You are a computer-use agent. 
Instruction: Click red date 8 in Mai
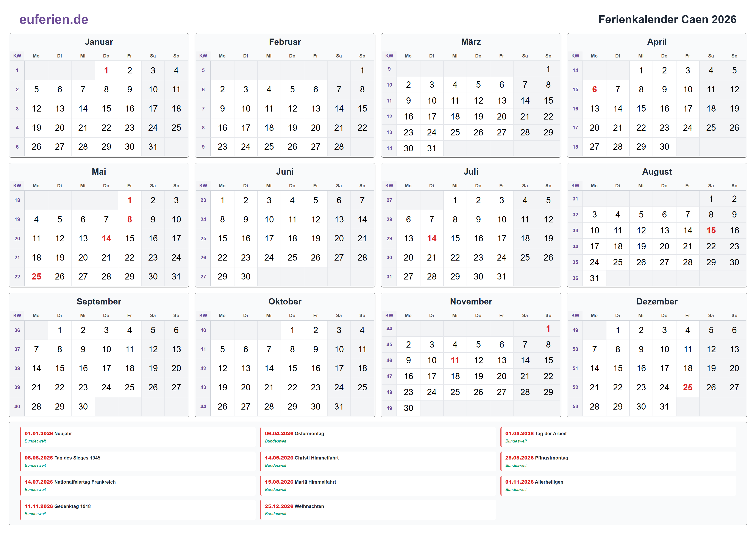pos(129,219)
